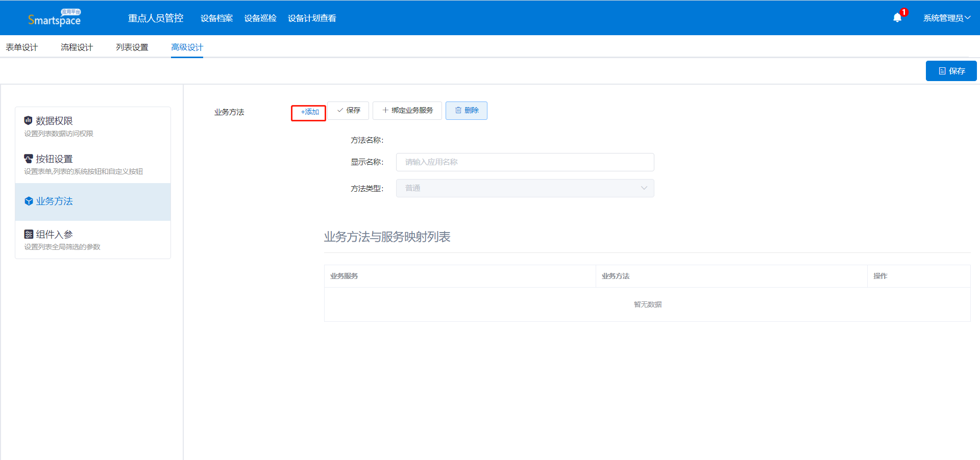Focus the 显示名称 input field
Image resolution: width=980 pixels, height=460 pixels.
525,162
